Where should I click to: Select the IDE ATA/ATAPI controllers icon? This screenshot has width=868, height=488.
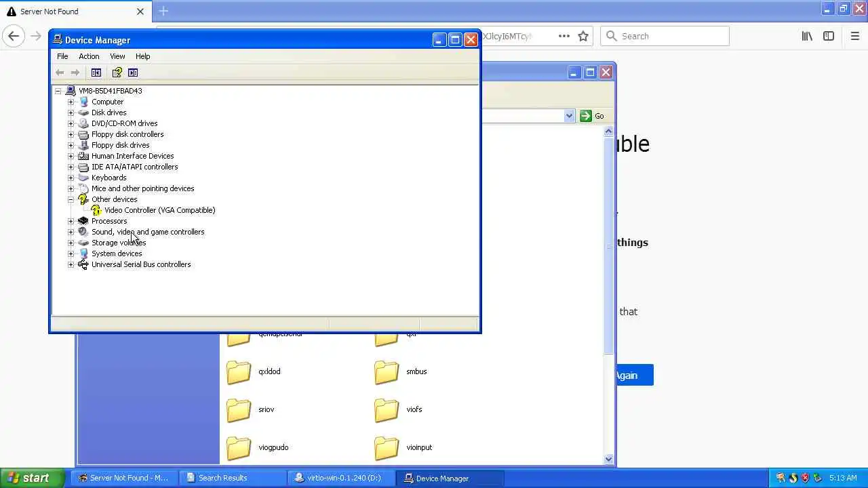click(x=83, y=167)
